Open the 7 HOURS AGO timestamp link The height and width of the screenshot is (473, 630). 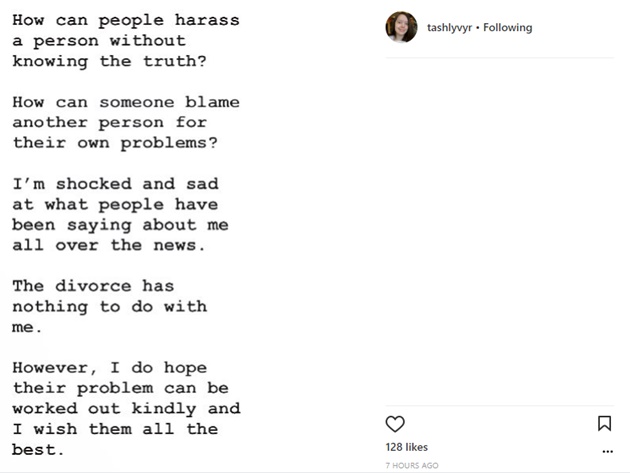click(x=412, y=465)
